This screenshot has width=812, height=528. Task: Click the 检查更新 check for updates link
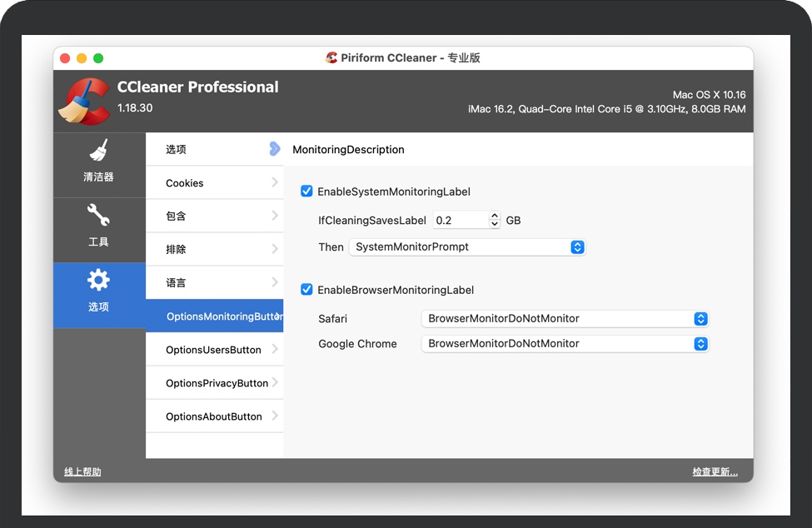point(715,472)
